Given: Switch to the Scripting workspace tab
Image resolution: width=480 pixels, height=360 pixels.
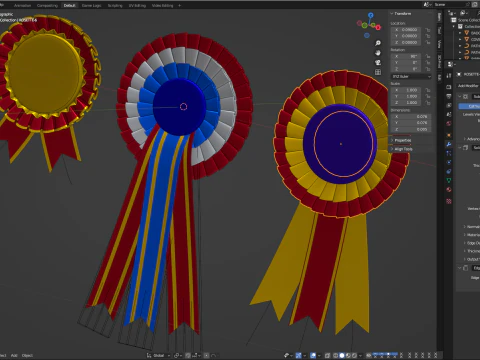Looking at the screenshot, I should tap(115, 5).
